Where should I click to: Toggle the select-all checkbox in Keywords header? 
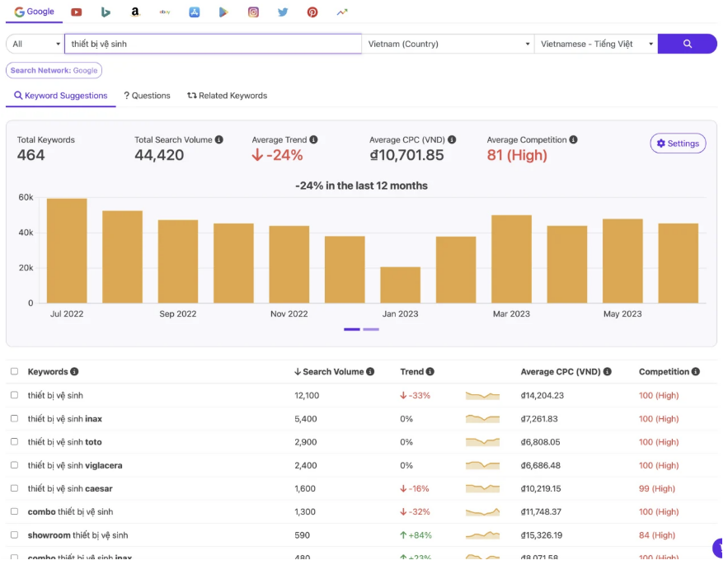[x=14, y=372]
